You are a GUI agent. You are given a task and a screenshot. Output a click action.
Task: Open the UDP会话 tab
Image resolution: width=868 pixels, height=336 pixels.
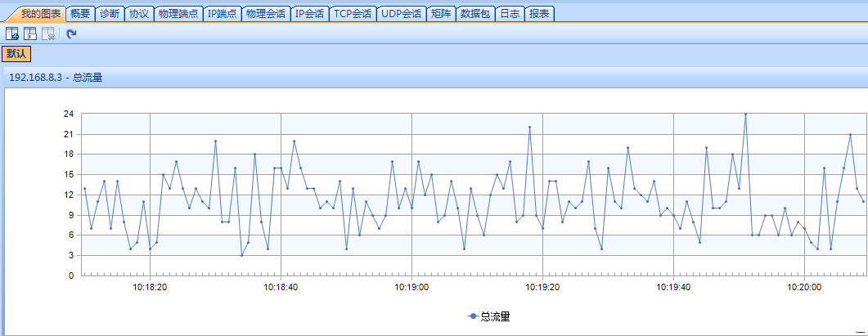[x=401, y=13]
